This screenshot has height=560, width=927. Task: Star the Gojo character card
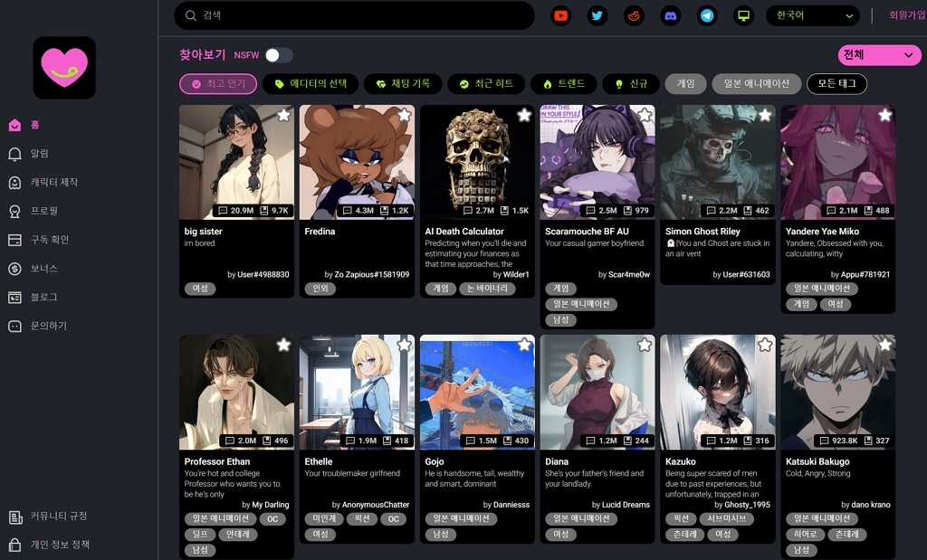pos(523,345)
